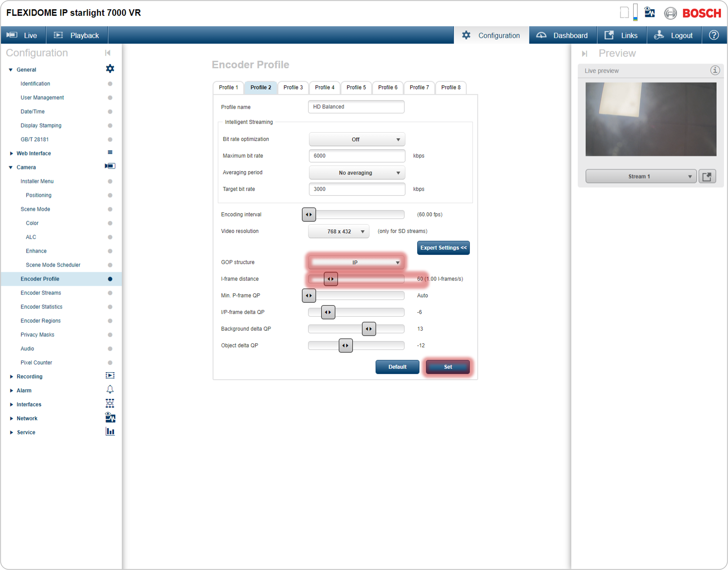This screenshot has height=570, width=728.
Task: Click the Set button
Action: tap(448, 367)
